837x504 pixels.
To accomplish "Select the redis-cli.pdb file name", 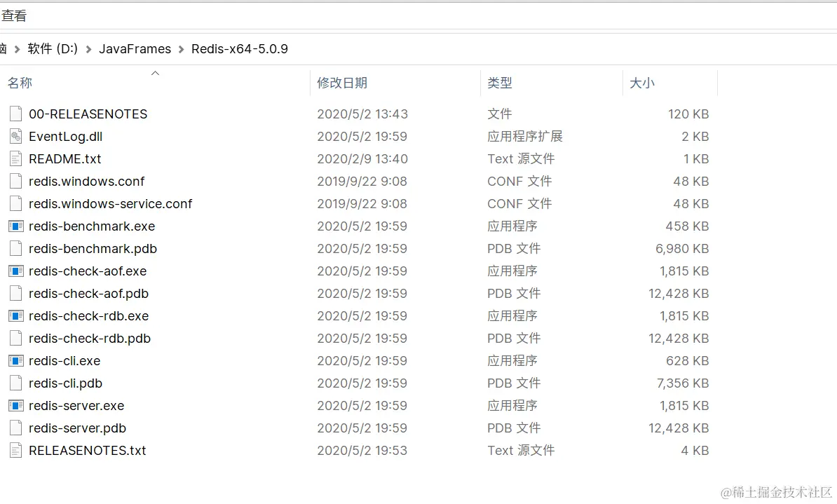I will coord(66,383).
